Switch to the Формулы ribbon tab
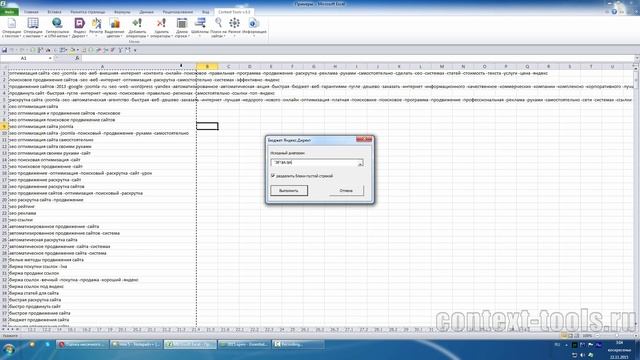Image resolution: width=640 pixels, height=360 pixels. click(122, 12)
